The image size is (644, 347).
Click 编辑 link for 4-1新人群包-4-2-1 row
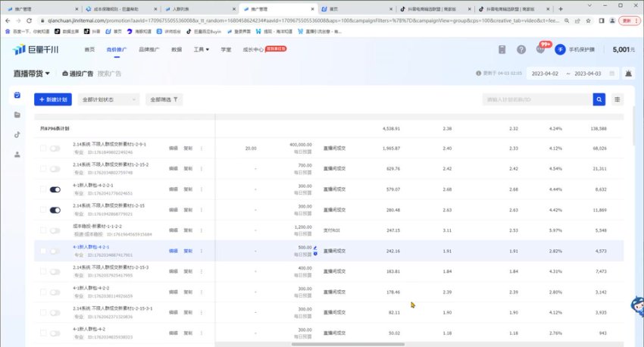pyautogui.click(x=173, y=251)
